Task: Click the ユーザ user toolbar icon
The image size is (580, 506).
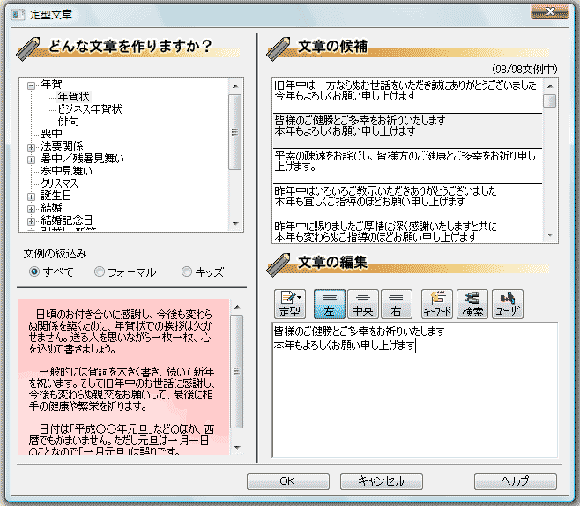Action: [x=508, y=304]
